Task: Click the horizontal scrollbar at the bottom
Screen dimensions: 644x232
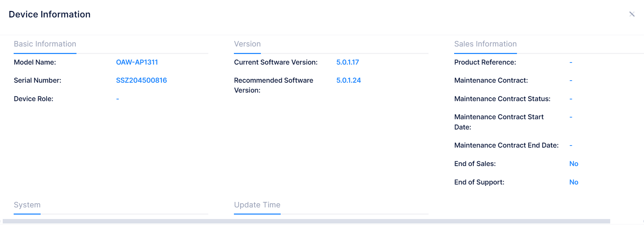Action: coord(306,221)
